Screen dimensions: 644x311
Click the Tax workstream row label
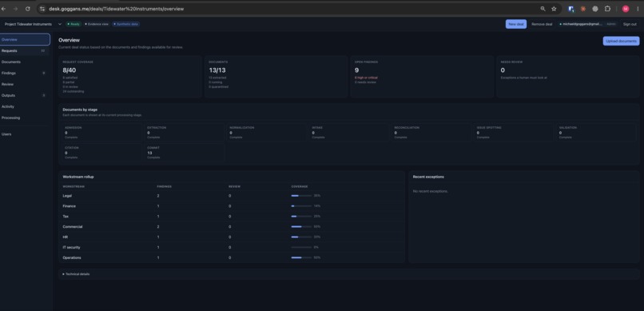click(x=66, y=217)
